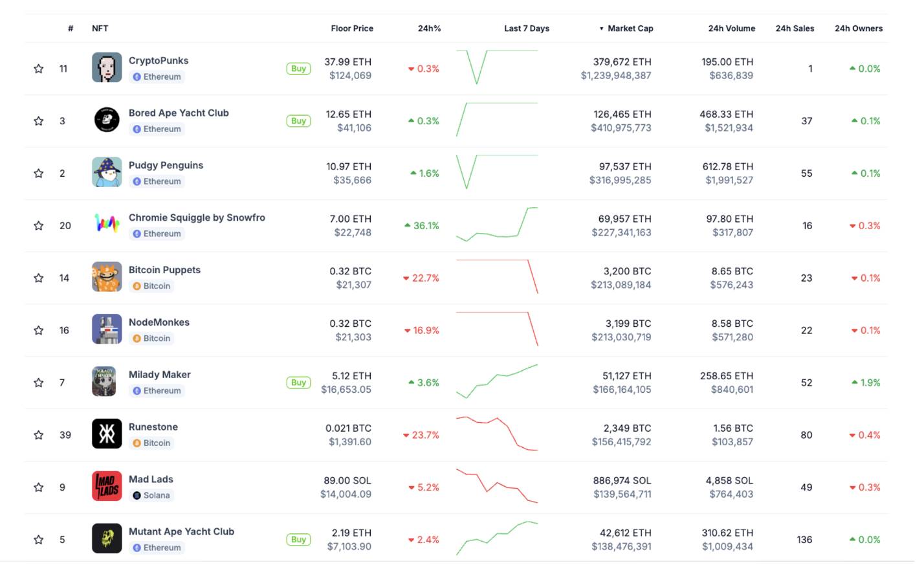
Task: Sort by the Floor Price column header
Action: (x=351, y=28)
